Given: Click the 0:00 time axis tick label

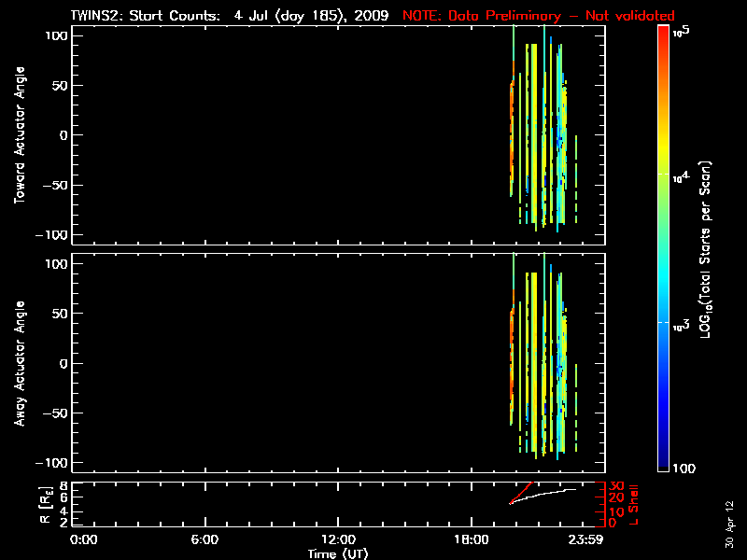Looking at the screenshot, I should tap(84, 540).
